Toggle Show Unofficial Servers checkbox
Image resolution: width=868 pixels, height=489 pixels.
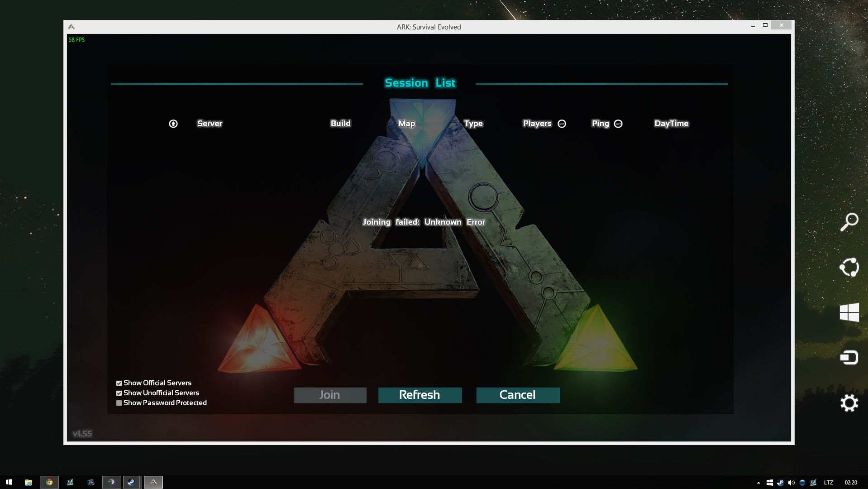[119, 393]
